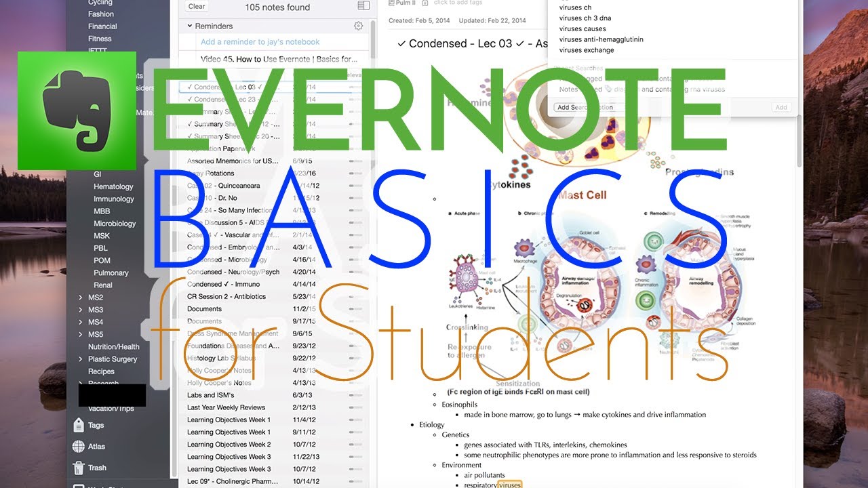The width and height of the screenshot is (868, 488).
Task: Select 'viruses ch 3 dna' search suggestion
Action: click(x=585, y=18)
